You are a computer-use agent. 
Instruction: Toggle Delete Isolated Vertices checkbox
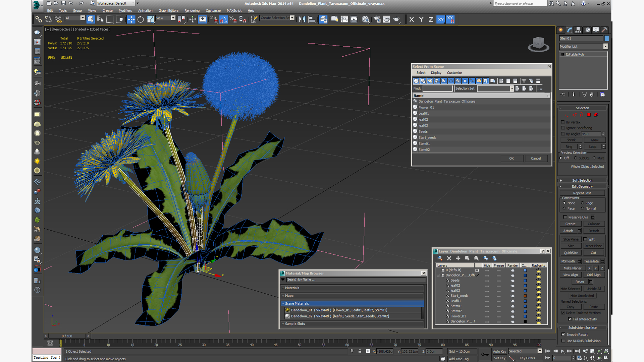[x=563, y=313]
